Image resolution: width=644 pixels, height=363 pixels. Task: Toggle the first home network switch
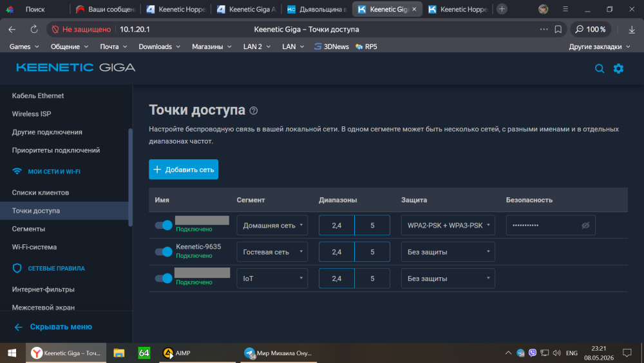pos(164,225)
